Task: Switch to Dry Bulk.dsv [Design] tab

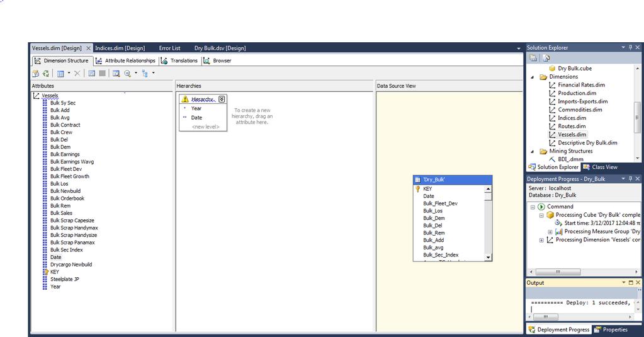Action: tap(220, 48)
